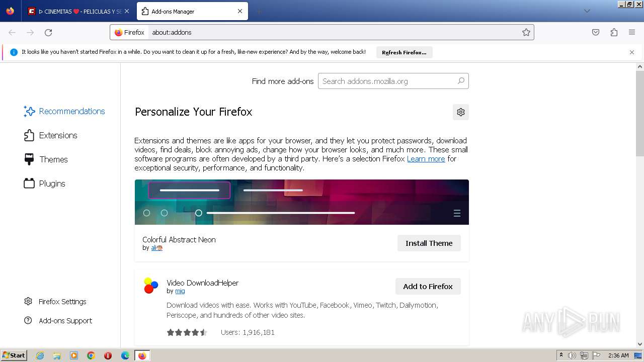Click the Users: 1,916,181 text
Image resolution: width=644 pixels, height=362 pixels.
[x=248, y=332]
